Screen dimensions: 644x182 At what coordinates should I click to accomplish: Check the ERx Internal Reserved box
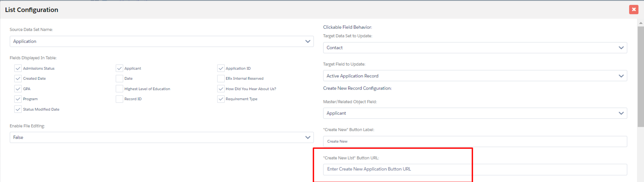(x=221, y=79)
